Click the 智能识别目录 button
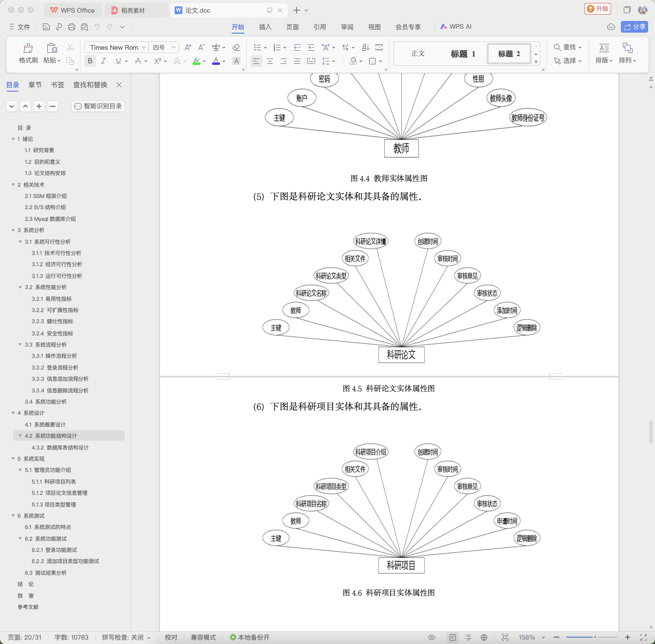Image resolution: width=655 pixels, height=644 pixels. coord(98,106)
